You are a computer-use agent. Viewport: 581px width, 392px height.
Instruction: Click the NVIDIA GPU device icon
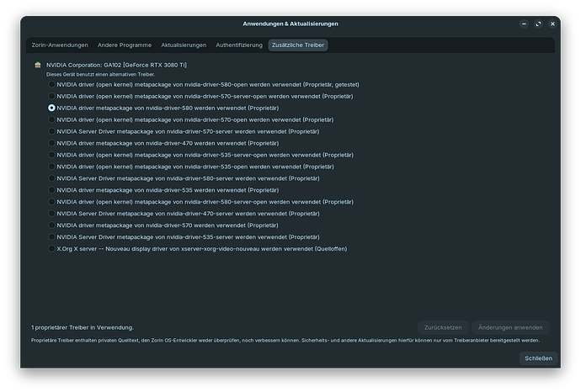(x=37, y=65)
